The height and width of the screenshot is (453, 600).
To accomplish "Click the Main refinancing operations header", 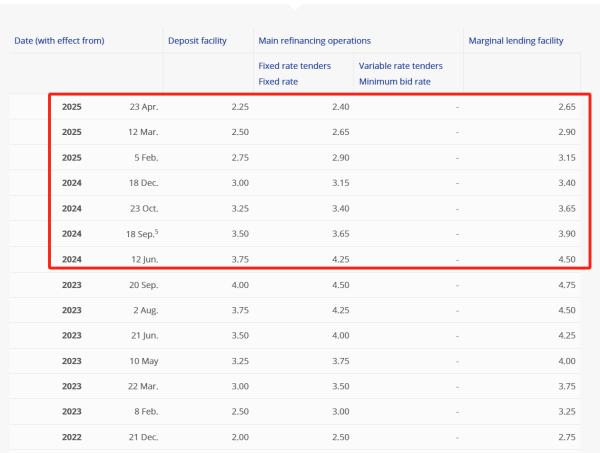I will [x=314, y=41].
